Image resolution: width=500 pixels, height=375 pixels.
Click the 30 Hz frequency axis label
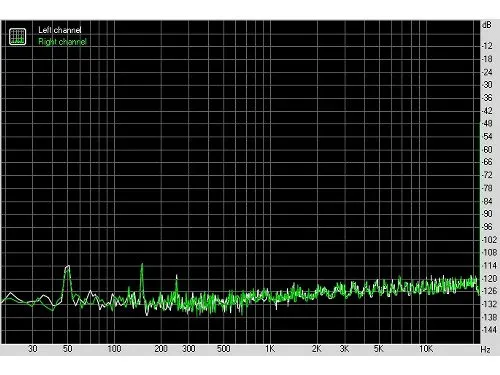(x=33, y=349)
